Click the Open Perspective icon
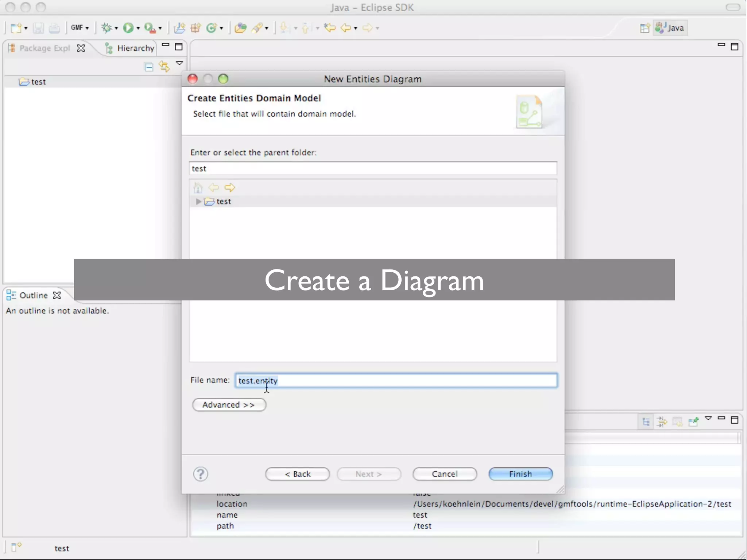This screenshot has height=560, width=747. [645, 28]
